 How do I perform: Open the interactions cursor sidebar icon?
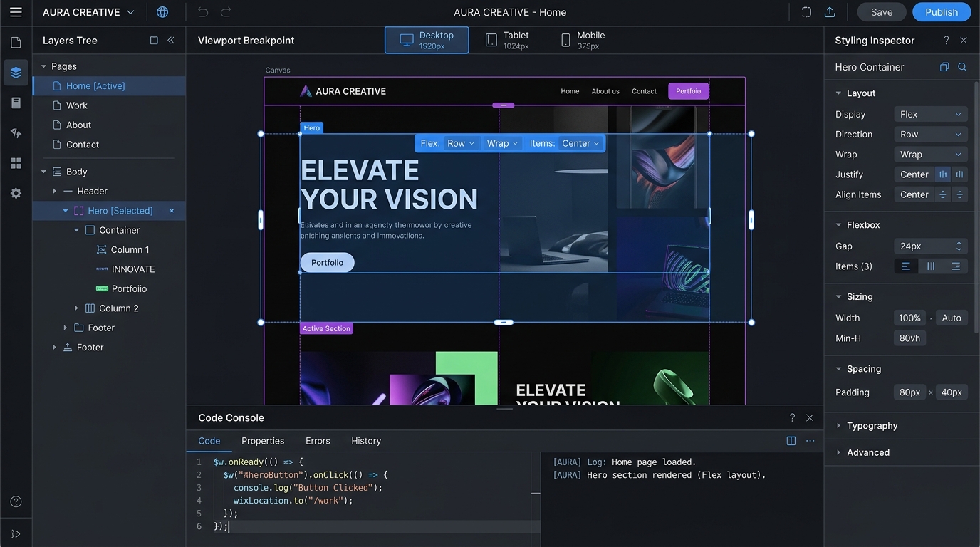16,133
